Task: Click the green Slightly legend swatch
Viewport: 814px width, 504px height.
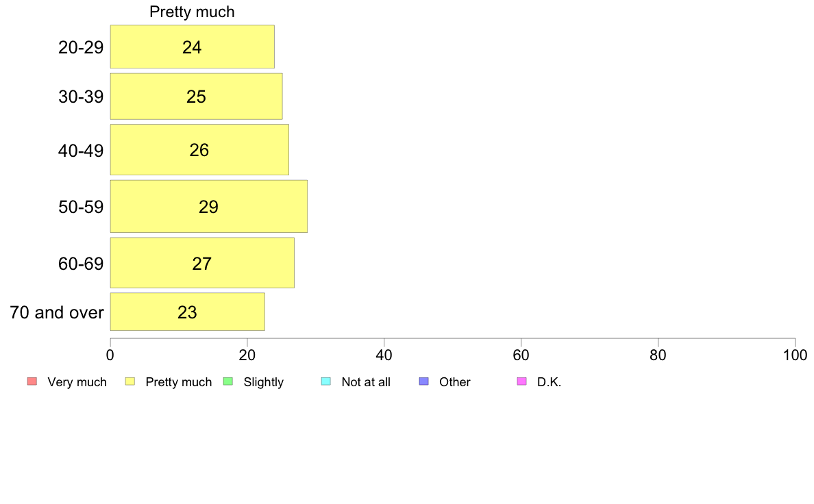Action: click(x=228, y=381)
